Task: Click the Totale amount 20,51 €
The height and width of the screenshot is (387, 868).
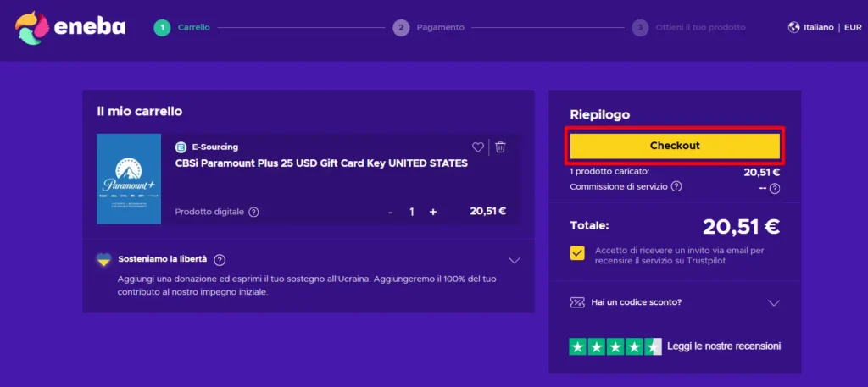Action: (741, 226)
